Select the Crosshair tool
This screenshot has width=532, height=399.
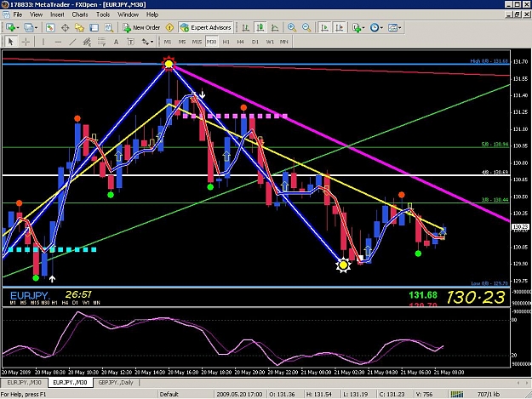[26, 42]
